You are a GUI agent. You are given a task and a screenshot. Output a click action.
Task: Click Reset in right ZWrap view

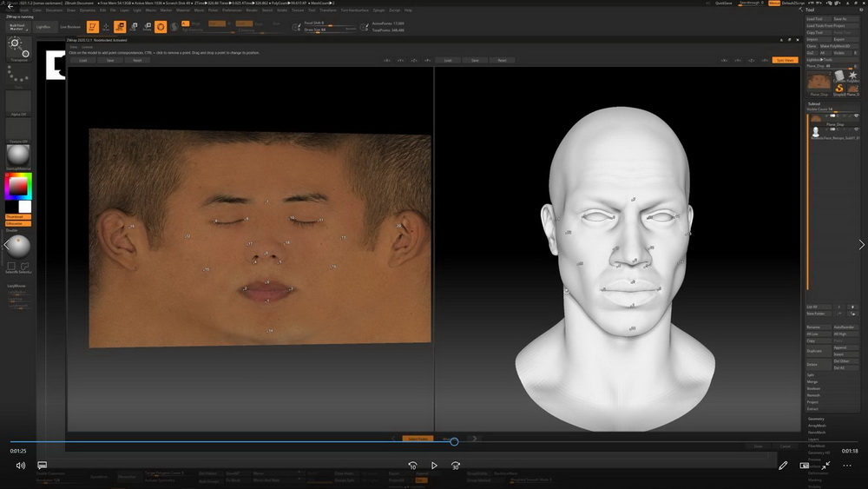point(502,60)
